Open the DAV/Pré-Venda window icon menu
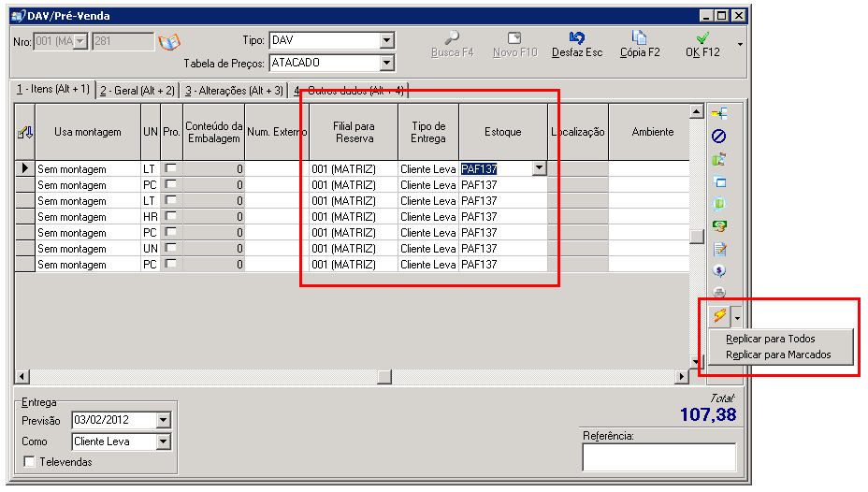The image size is (868, 492). (19, 16)
